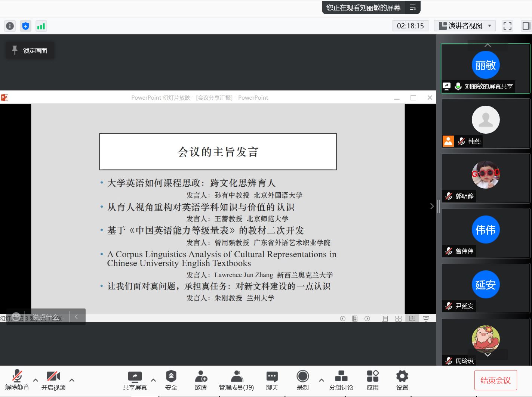Open the meeting info icon
This screenshot has width=532, height=397.
(x=10, y=26)
